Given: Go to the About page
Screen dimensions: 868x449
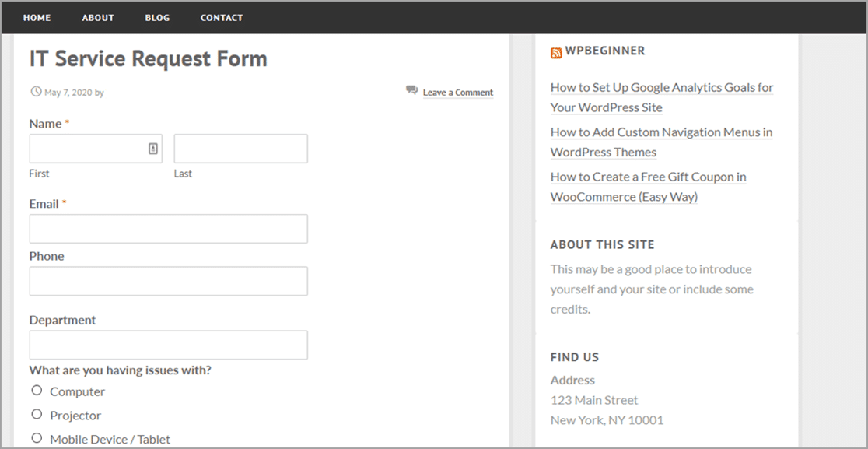Looking at the screenshot, I should [x=98, y=18].
